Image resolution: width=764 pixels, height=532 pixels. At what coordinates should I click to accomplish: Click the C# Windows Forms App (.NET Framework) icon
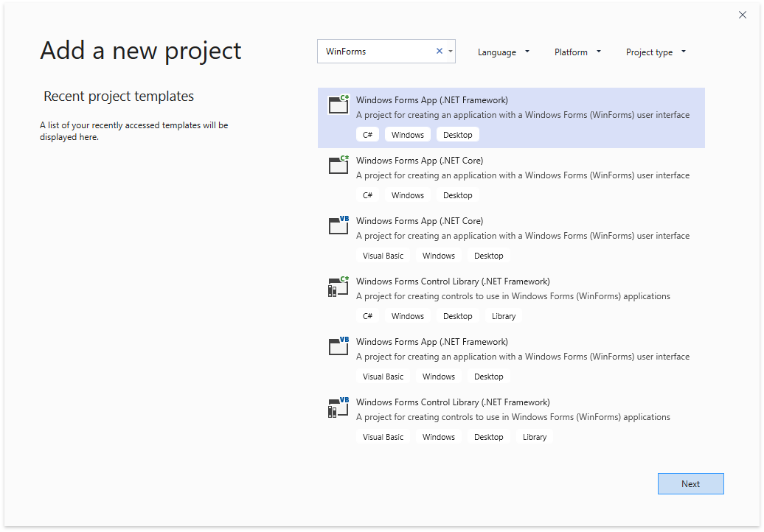point(338,105)
